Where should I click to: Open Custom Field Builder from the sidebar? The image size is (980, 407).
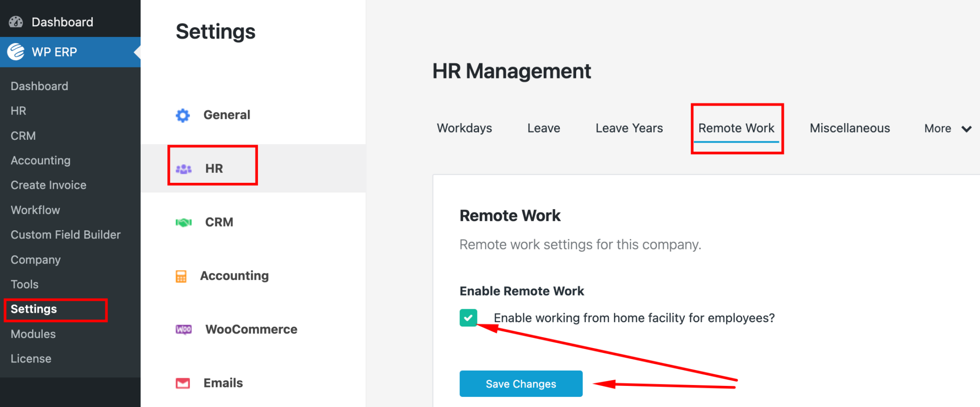click(65, 235)
